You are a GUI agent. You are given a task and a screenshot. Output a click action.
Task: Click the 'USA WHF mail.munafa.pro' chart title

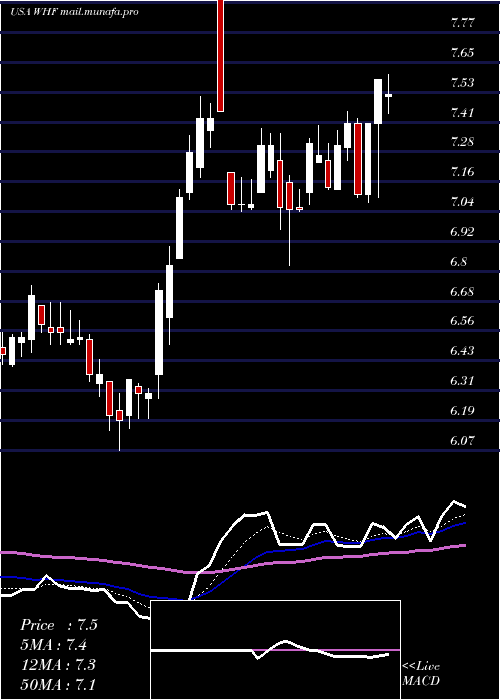[74, 12]
